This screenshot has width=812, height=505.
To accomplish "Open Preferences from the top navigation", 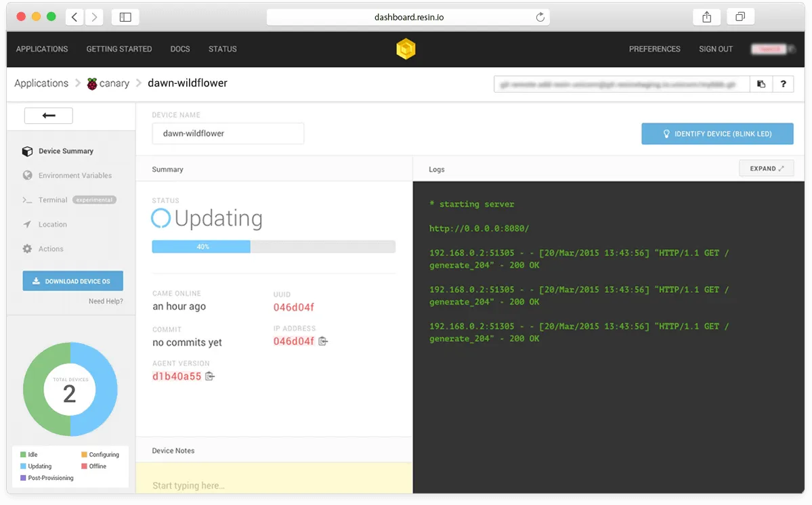I will pos(654,49).
